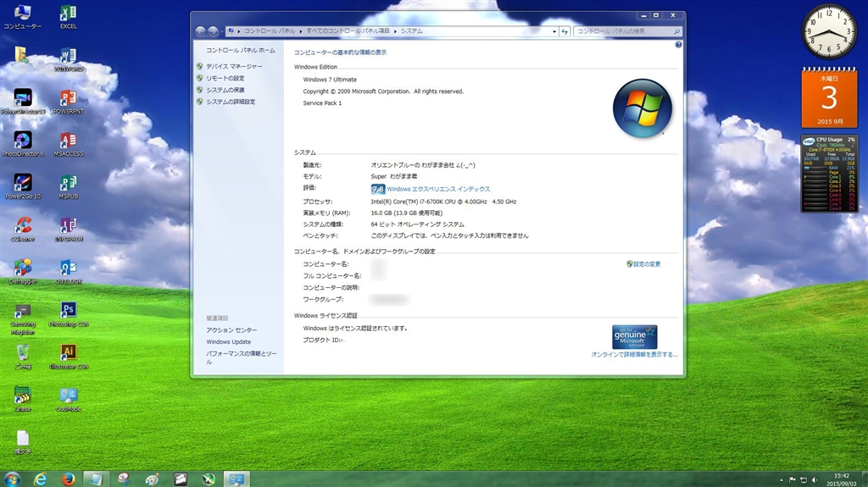
Task: Click the CPU Usage meter gadget
Action: click(829, 174)
